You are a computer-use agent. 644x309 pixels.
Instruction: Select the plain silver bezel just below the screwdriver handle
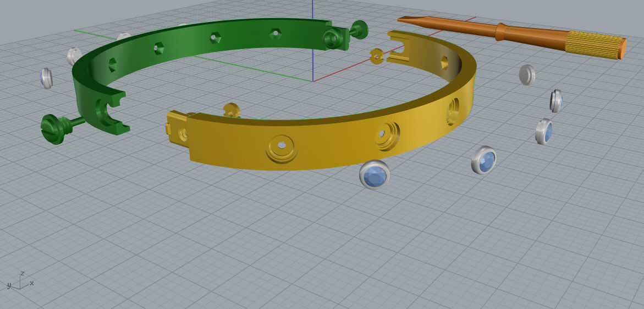(527, 75)
